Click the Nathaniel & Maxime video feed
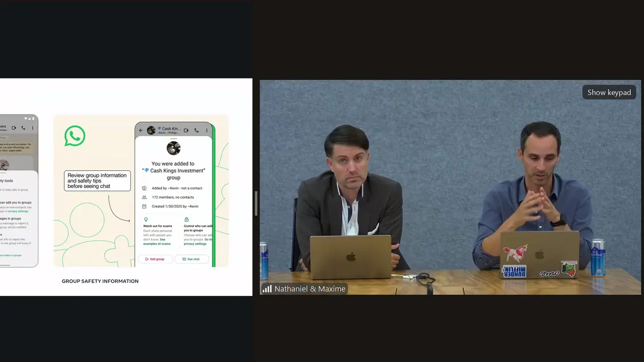 pos(450,187)
